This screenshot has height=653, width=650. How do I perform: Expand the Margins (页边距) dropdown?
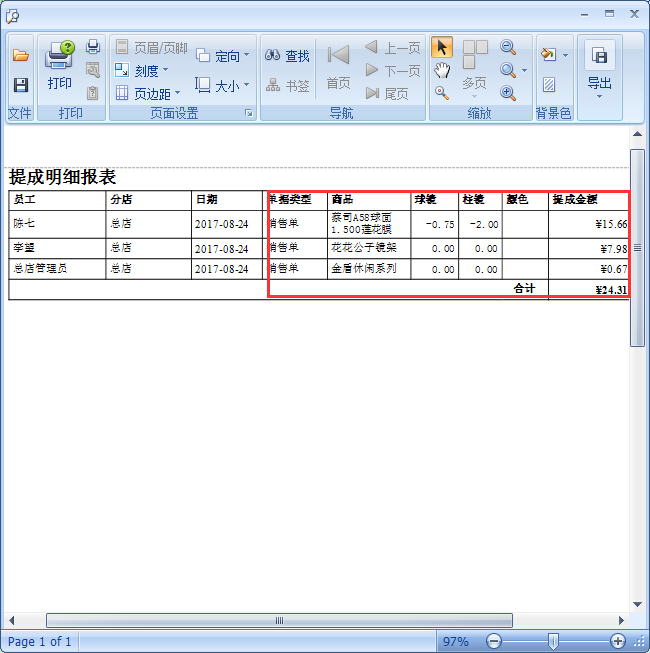coord(147,93)
